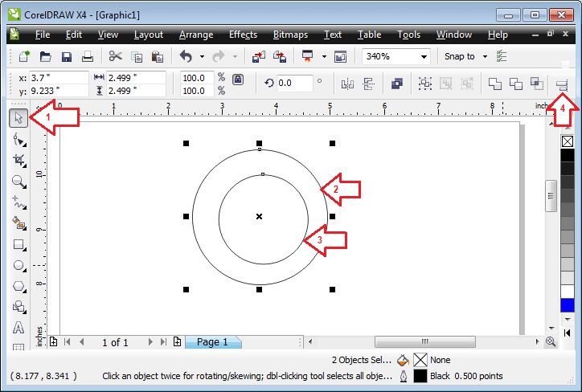
Task: Click the no-fill X swatch atop palette
Action: coord(567,140)
